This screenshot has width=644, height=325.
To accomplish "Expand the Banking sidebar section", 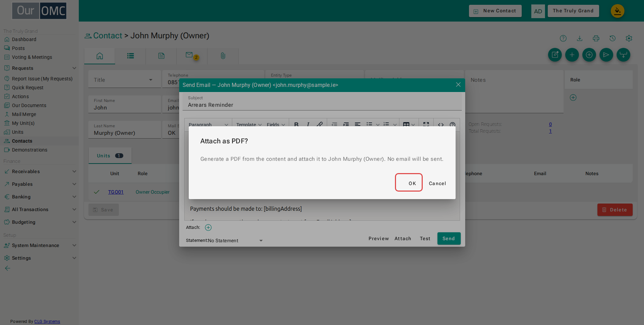I will point(39,197).
